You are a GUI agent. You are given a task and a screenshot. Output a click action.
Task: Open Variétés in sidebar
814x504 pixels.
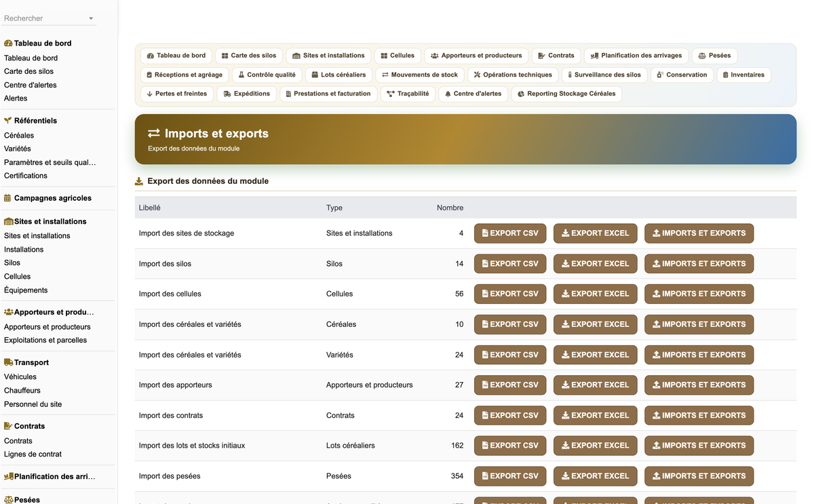pos(18,149)
